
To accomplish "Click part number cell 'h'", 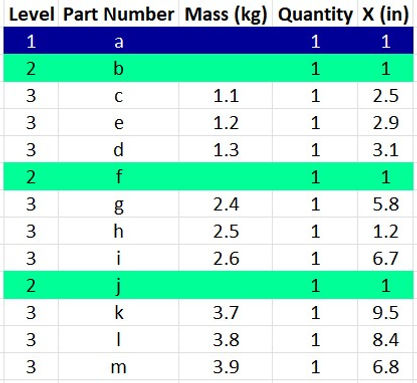I will (x=118, y=231).
